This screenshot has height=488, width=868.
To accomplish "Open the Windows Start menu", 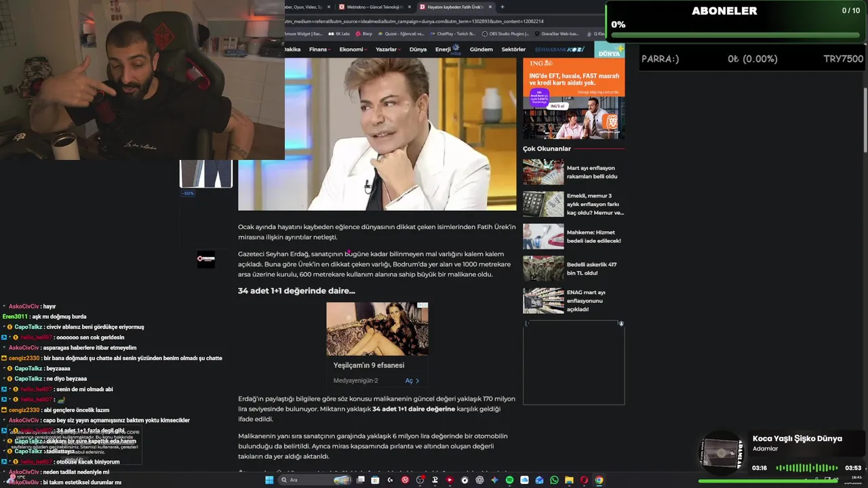I will pos(269,480).
